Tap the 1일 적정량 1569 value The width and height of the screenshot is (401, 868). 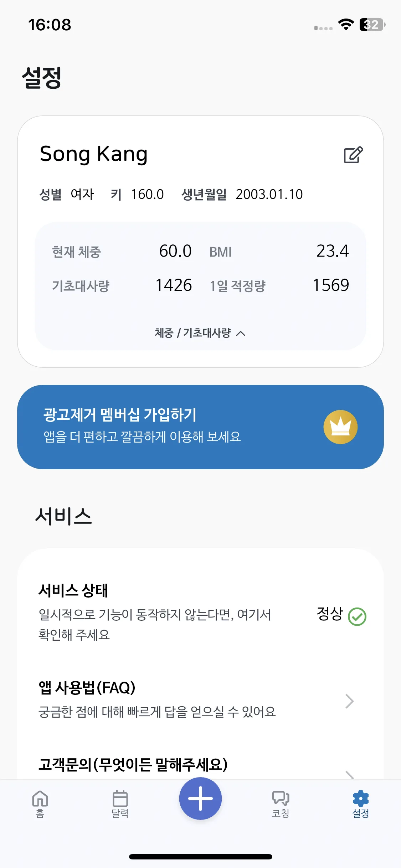331,285
